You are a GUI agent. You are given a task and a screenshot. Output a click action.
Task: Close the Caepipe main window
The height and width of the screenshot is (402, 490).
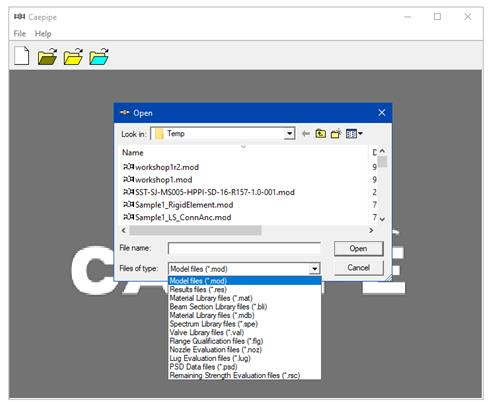point(468,17)
